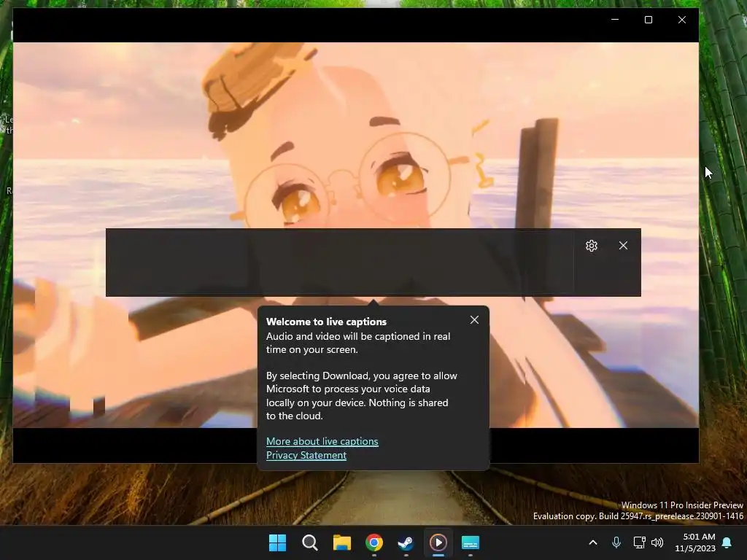This screenshot has width=747, height=560.
Task: Close the video player window
Action: tap(682, 20)
